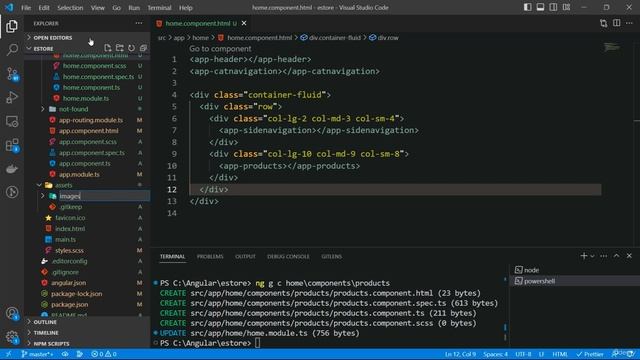Viewport: 640px width, 360px height.
Task: Click errors and warnings count in status bar
Action: point(104,354)
